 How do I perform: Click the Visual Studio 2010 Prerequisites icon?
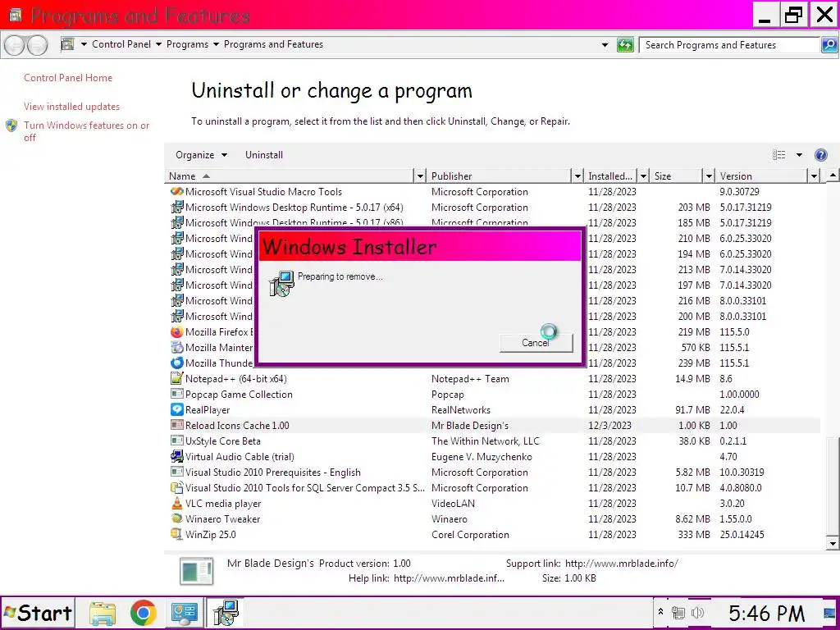click(x=177, y=472)
